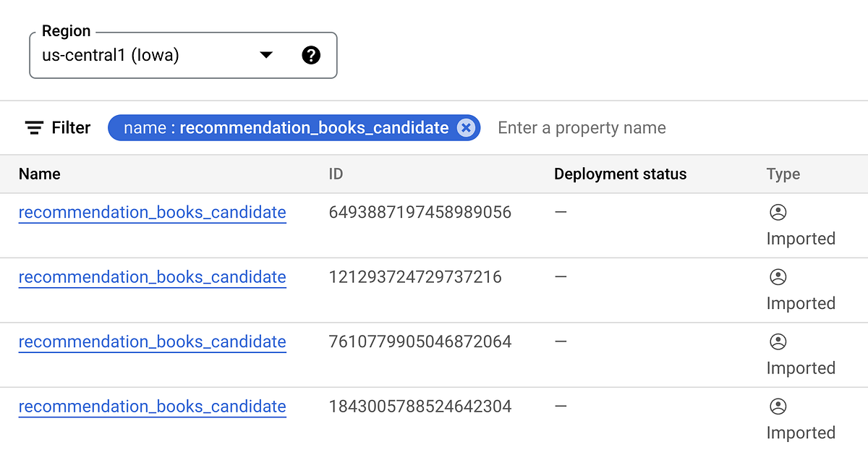The width and height of the screenshot is (868, 450).
Task: Open the model link with ID 7610779905046872064
Action: [x=152, y=341]
